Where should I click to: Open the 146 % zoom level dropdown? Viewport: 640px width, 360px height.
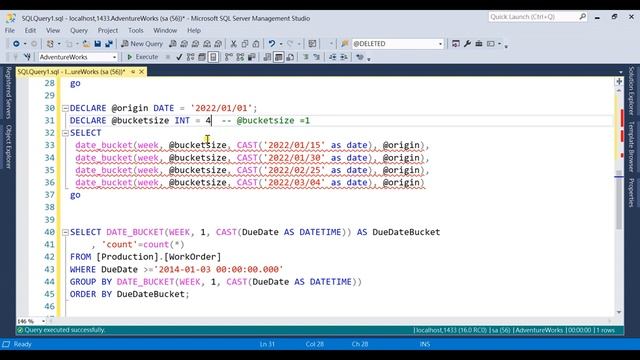[43, 322]
